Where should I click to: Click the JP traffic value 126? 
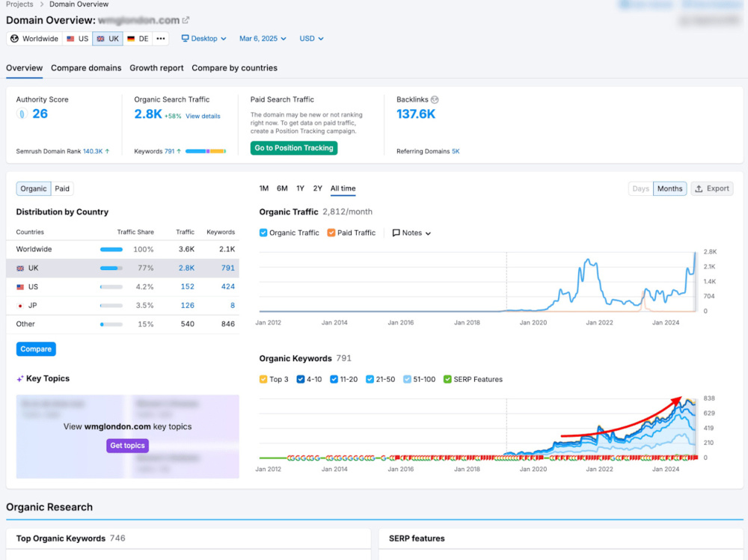188,305
